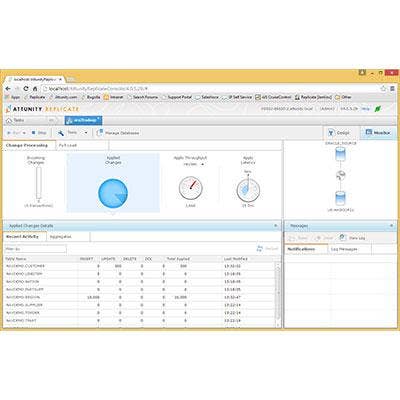Screen dimensions: 400x400
Task: Open the Chrome menu icon
Action: [393, 89]
